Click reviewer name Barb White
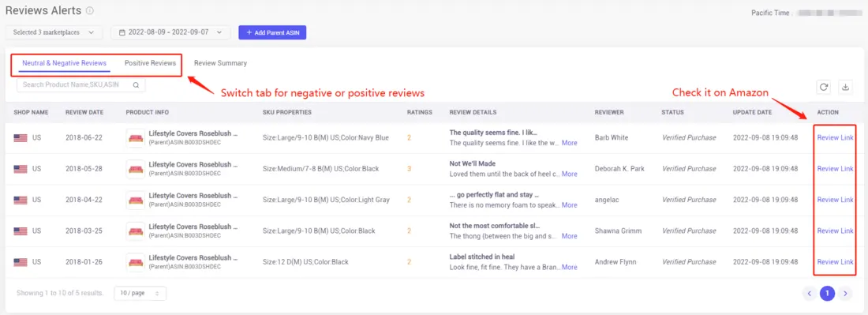 611,138
